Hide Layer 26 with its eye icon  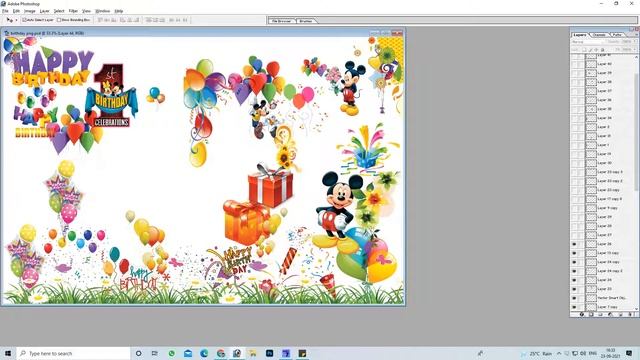pyautogui.click(x=574, y=244)
